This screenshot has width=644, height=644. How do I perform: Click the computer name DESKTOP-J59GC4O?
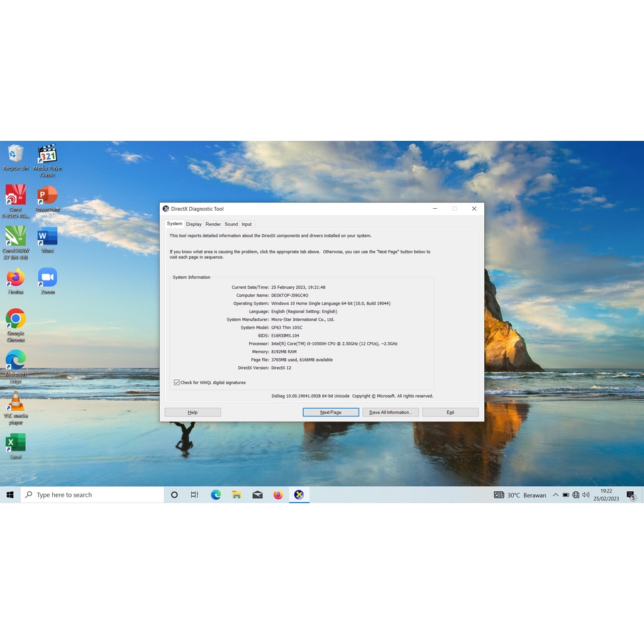(289, 296)
